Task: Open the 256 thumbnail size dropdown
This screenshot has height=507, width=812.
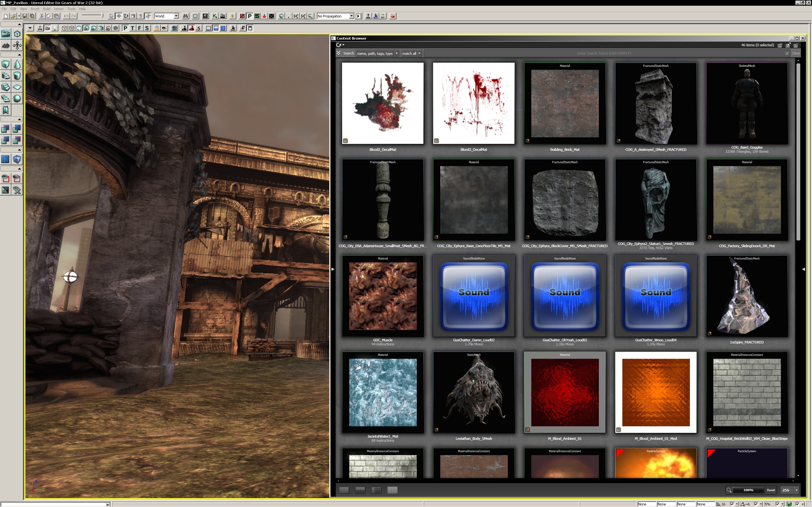Action: point(796,490)
